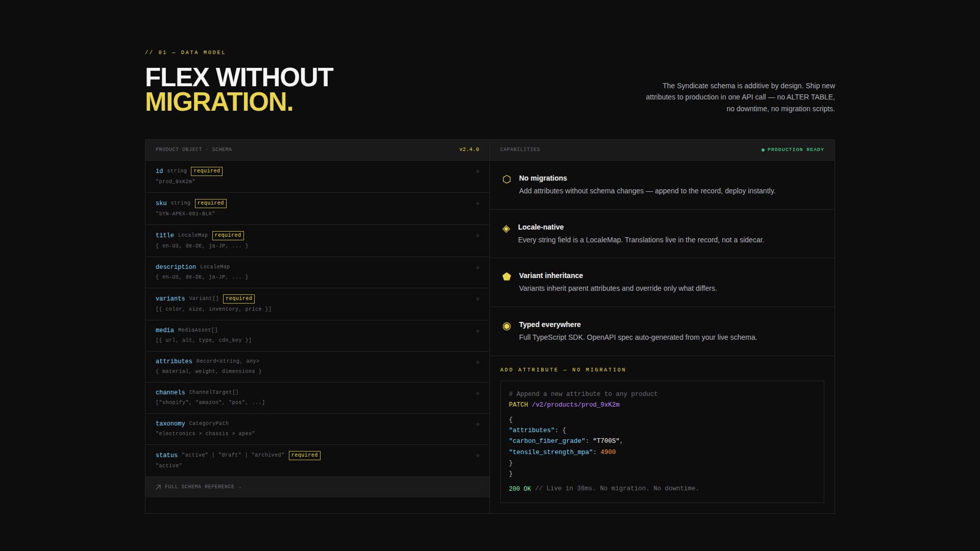The height and width of the screenshot is (551, 980).
Task: Select the taxonomy field name
Action: pyautogui.click(x=170, y=423)
